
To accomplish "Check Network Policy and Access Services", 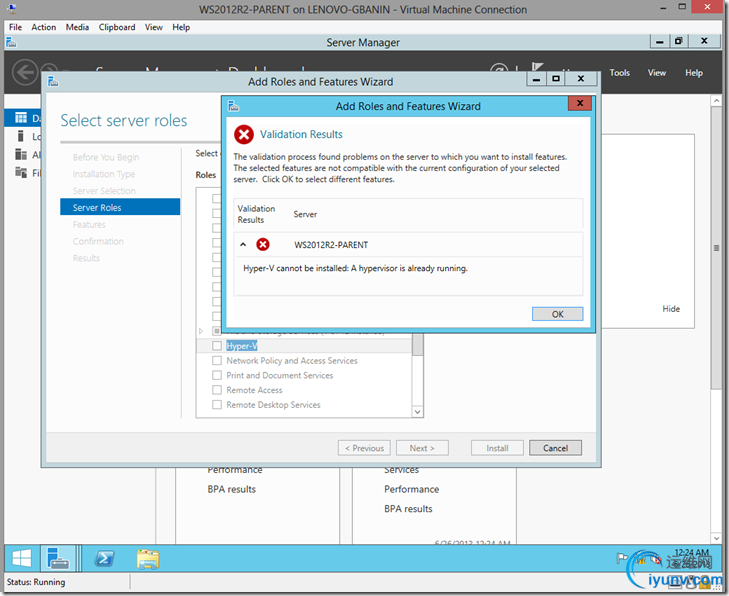I will [217, 360].
